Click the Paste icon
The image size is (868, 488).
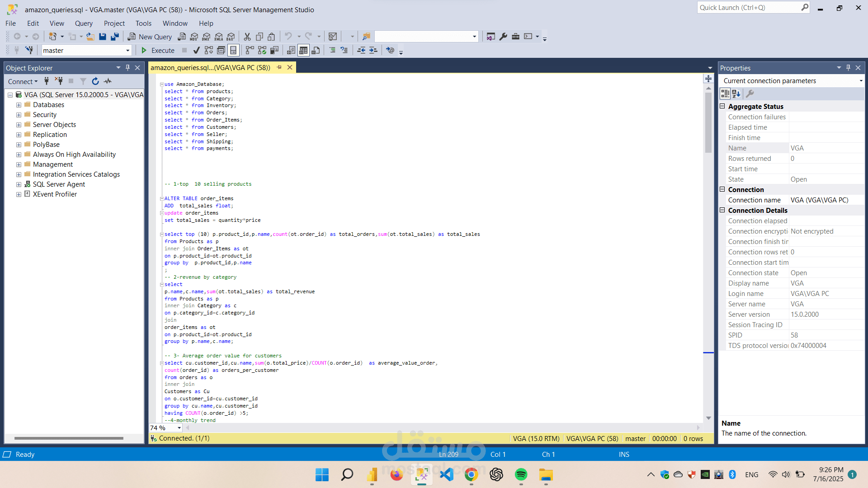click(271, 37)
